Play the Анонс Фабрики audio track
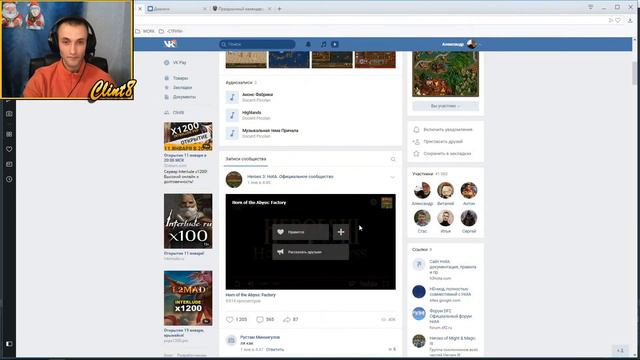The width and height of the screenshot is (640, 360). pyautogui.click(x=232, y=97)
